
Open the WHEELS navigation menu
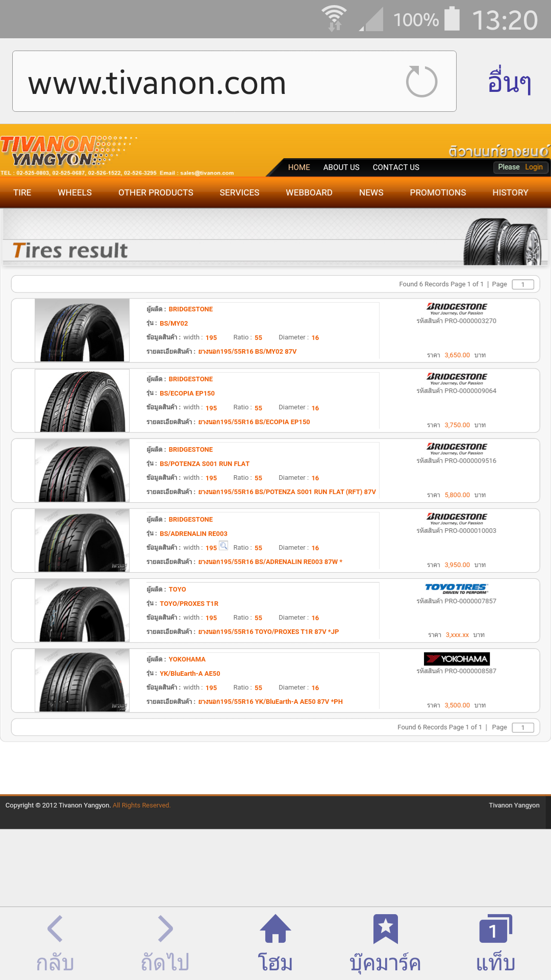(74, 192)
